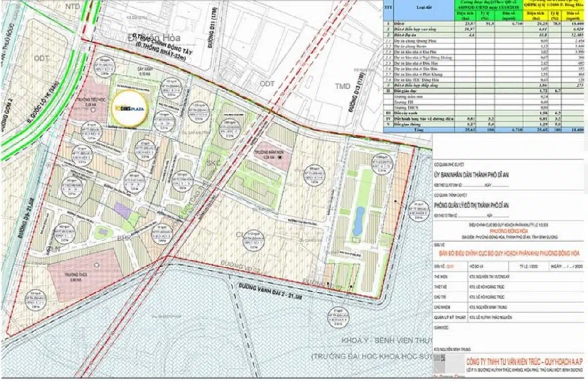Image resolution: width=588 pixels, height=381 pixels.
Task: Click PHÒNG QUẢN LÝ ĐÔ THỊ THÀNH PHỐ DĨ AN
Action: pyautogui.click(x=471, y=205)
